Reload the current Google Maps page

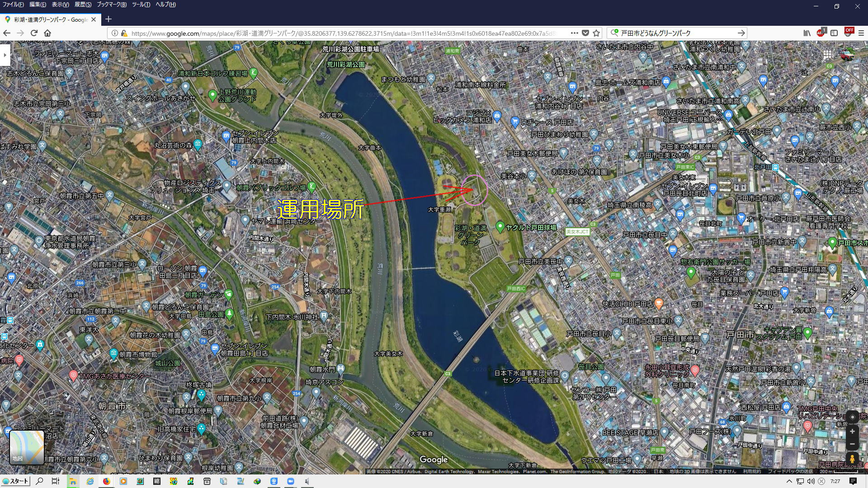coord(34,33)
